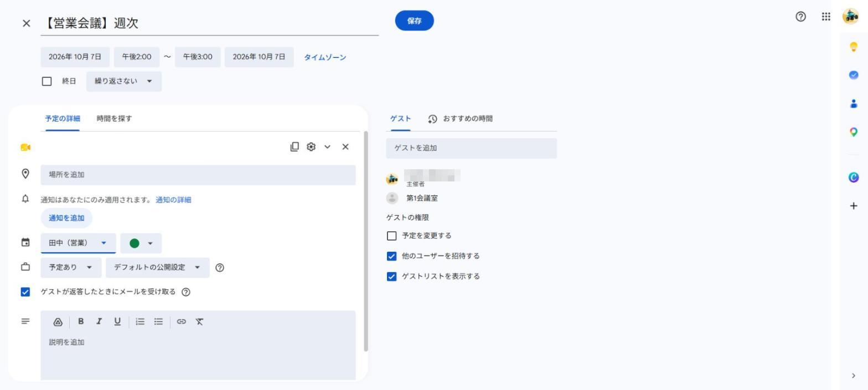This screenshot has height=390, width=868.
Task: Click the 通知を追加 button
Action: coord(66,218)
